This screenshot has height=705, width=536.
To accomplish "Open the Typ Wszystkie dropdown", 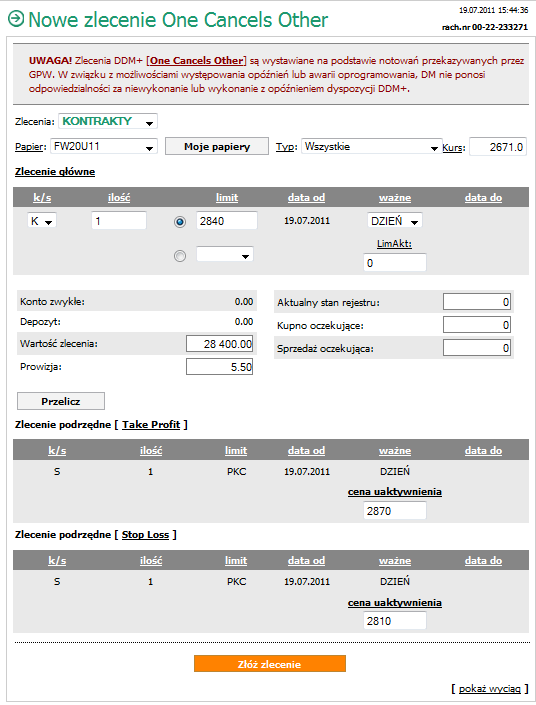I will point(372,147).
